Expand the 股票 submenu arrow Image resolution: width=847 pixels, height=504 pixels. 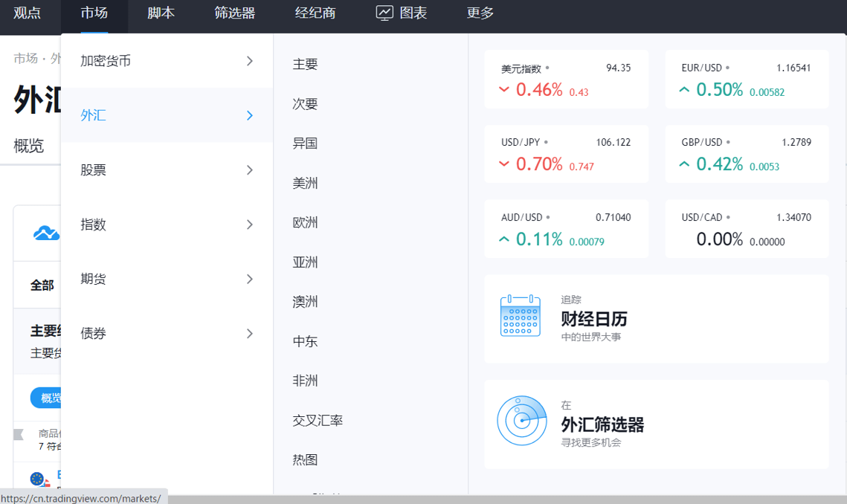tap(250, 170)
